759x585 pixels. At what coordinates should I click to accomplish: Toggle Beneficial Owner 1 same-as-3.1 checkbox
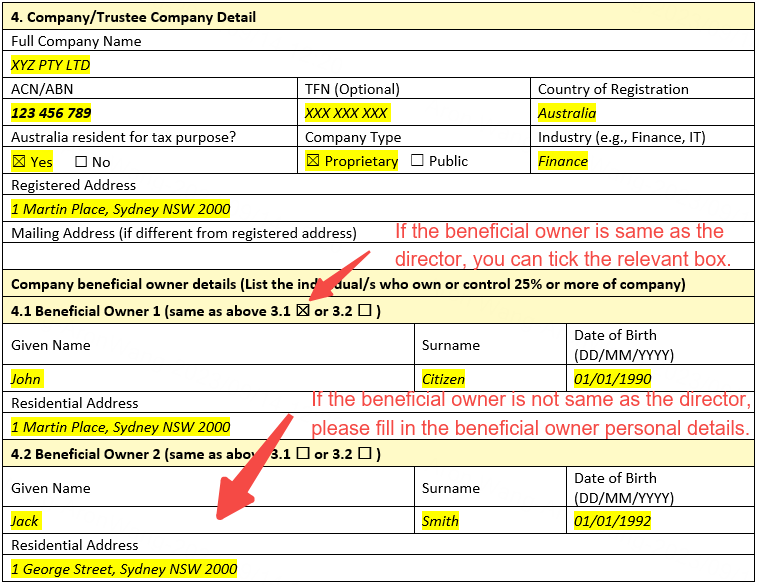[303, 310]
